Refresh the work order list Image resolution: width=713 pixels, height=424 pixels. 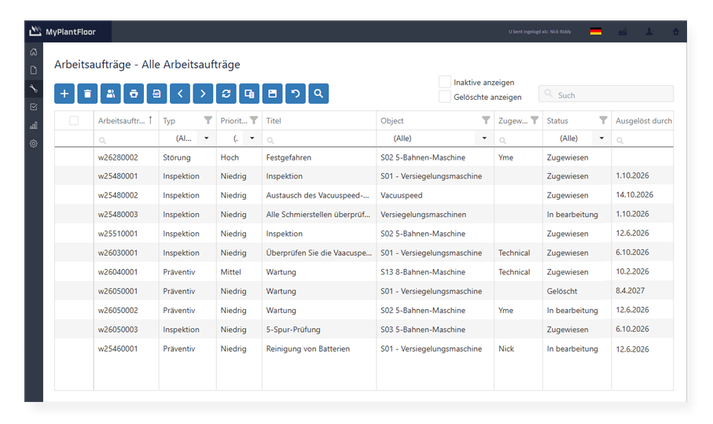(226, 94)
